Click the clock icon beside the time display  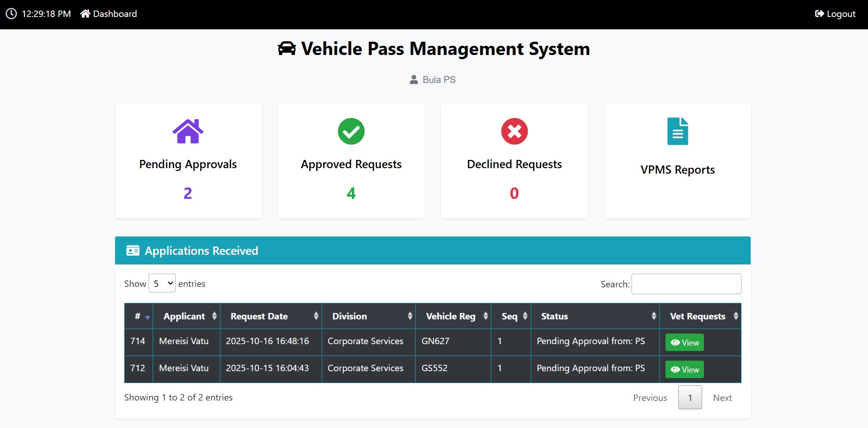click(11, 14)
